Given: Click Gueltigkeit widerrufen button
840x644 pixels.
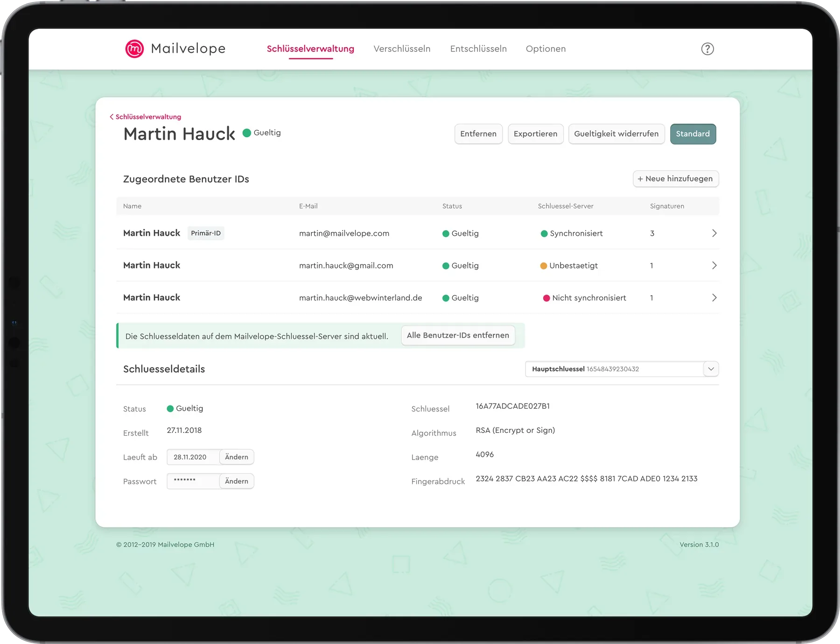Looking at the screenshot, I should point(616,134).
